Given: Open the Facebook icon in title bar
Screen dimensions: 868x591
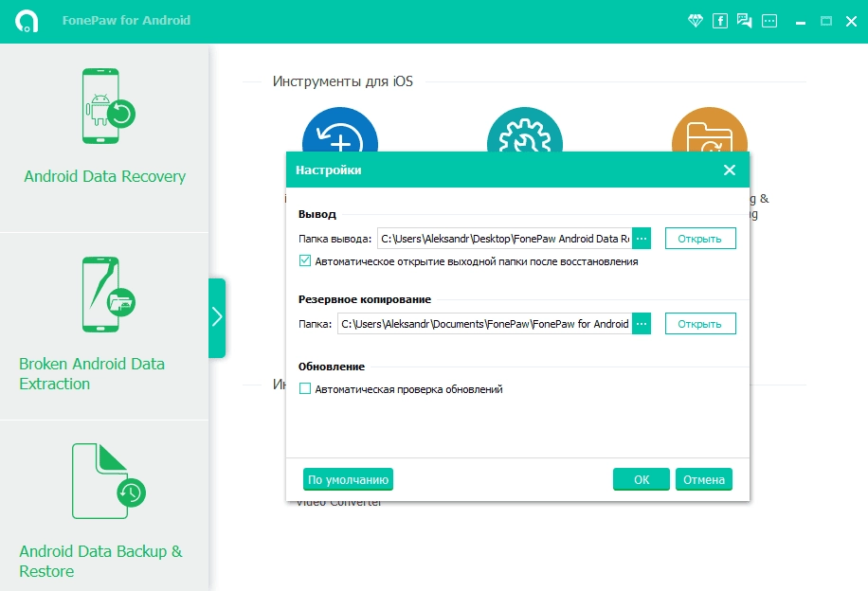Looking at the screenshot, I should click(719, 21).
